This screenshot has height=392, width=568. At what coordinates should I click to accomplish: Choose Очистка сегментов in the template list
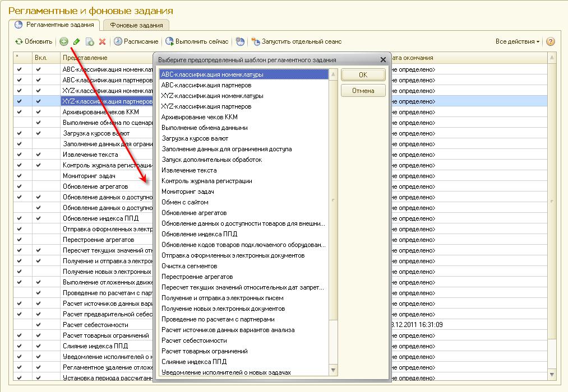[189, 266]
